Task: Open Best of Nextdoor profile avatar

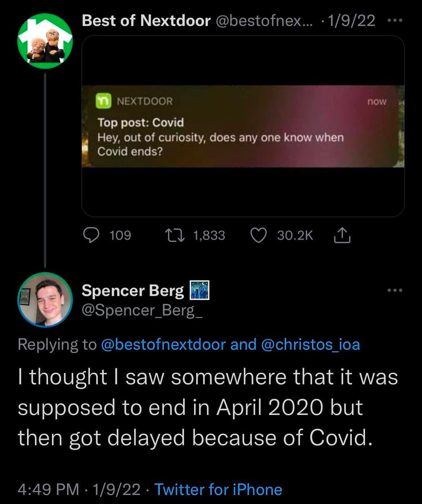Action: [45, 41]
